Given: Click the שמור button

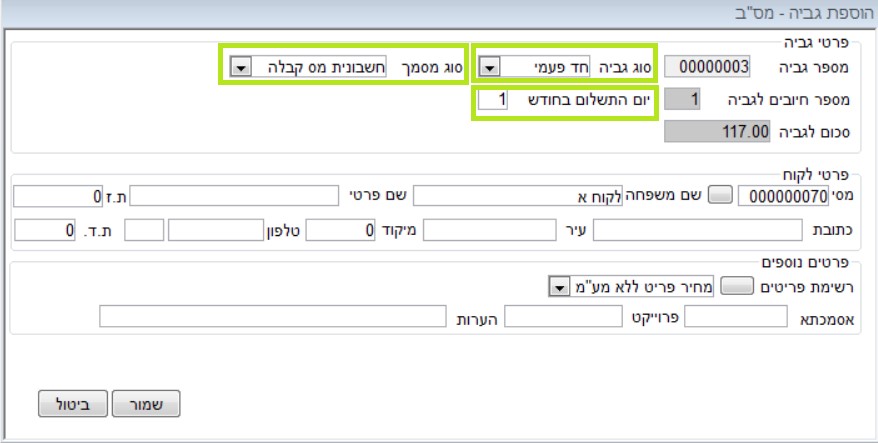Looking at the screenshot, I should (146, 404).
